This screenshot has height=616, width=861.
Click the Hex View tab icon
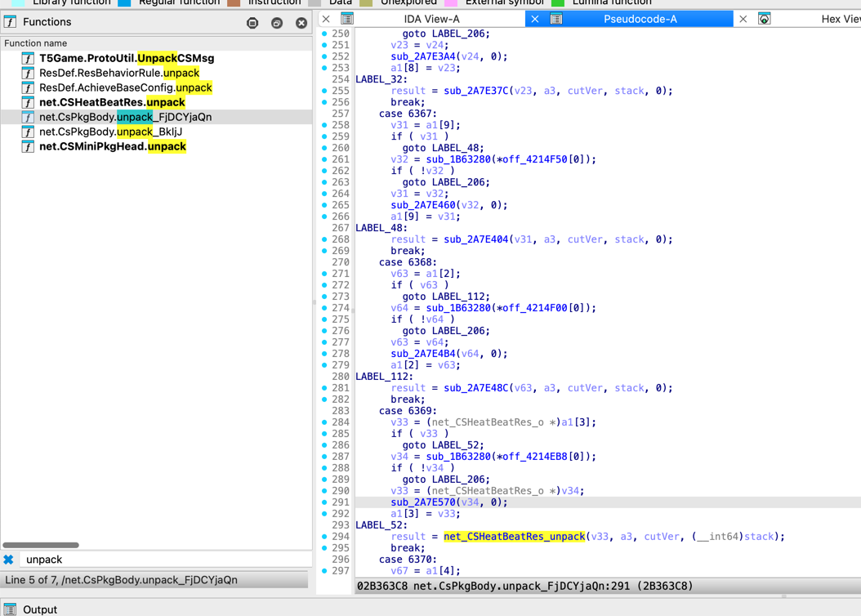point(765,20)
